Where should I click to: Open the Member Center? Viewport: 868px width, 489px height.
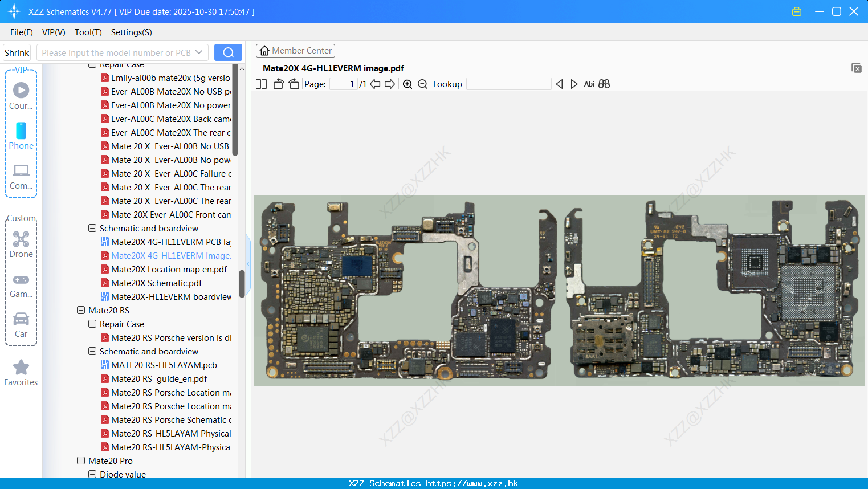coord(295,51)
